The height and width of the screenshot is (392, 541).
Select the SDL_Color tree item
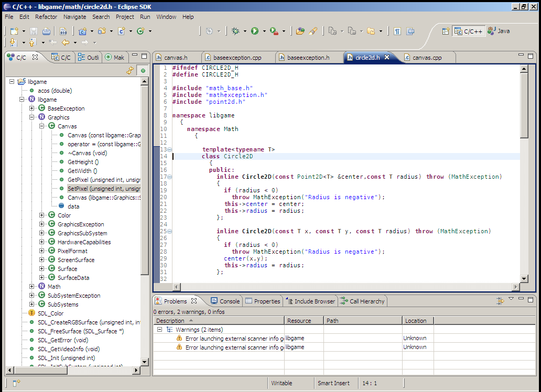[x=50, y=313]
